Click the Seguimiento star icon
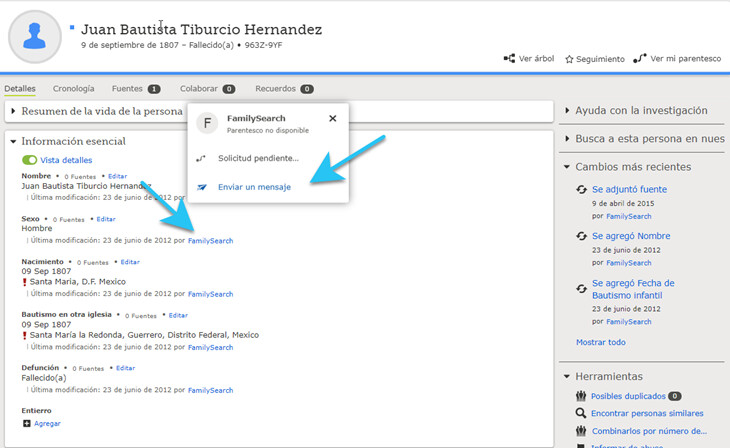Viewport: 730px width, 448px height. coord(569,59)
